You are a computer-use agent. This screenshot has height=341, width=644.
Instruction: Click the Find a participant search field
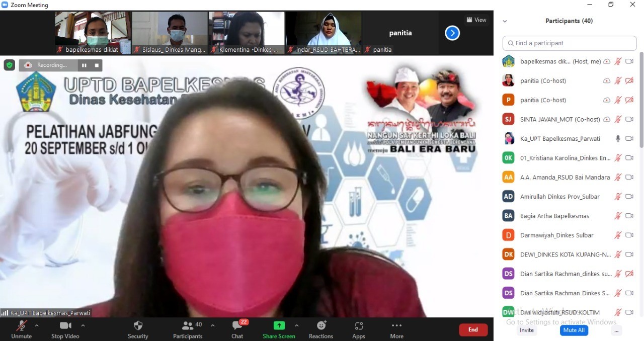click(x=570, y=43)
